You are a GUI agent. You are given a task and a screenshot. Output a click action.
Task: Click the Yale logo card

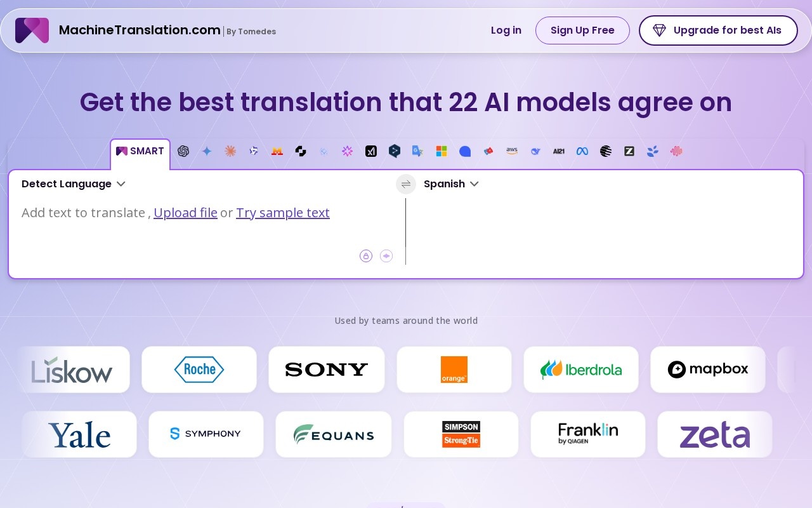tap(79, 434)
